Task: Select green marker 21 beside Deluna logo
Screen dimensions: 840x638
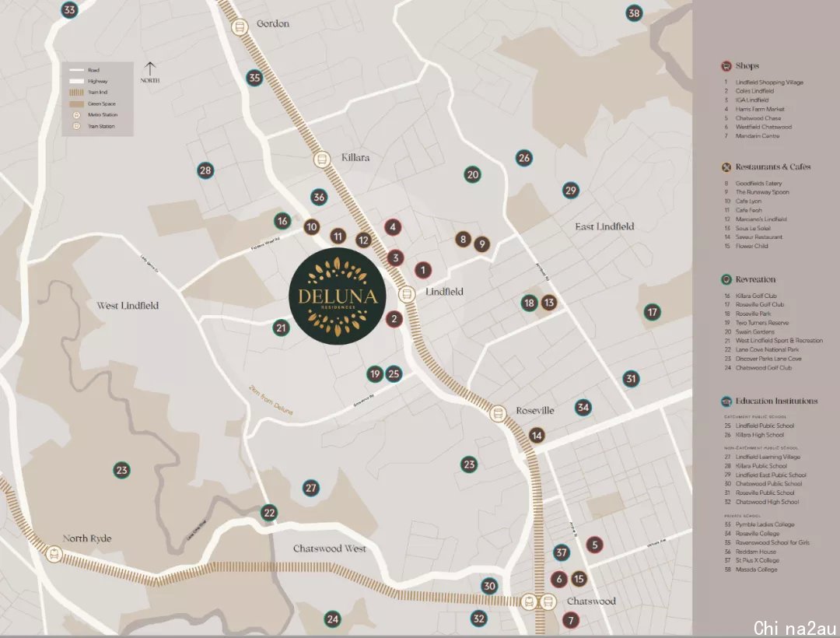Action: [282, 328]
